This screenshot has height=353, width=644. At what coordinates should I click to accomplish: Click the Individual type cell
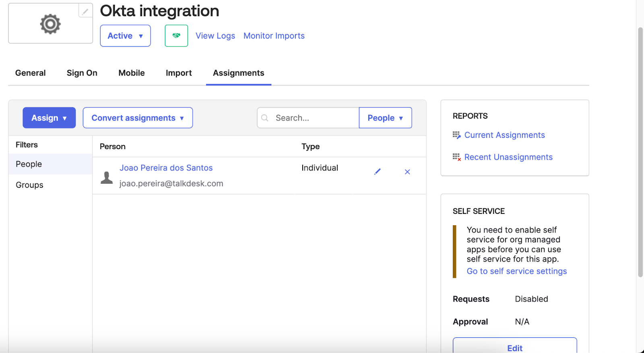click(320, 168)
